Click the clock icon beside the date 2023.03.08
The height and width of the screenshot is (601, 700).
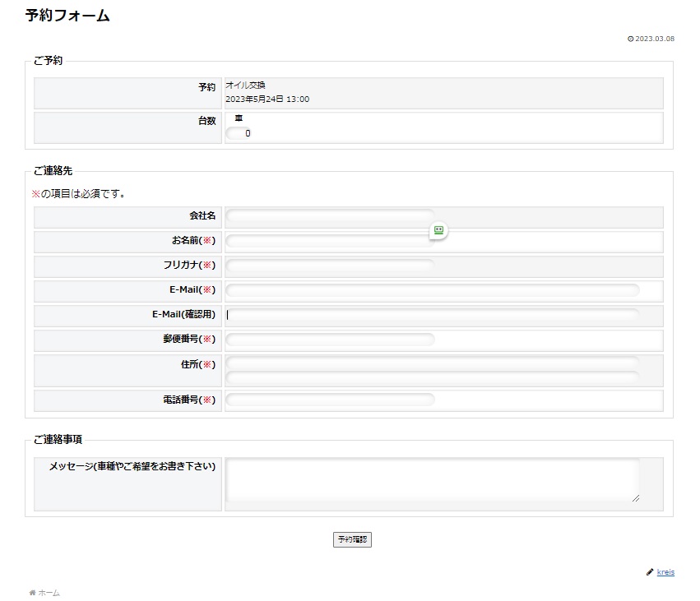(630, 39)
